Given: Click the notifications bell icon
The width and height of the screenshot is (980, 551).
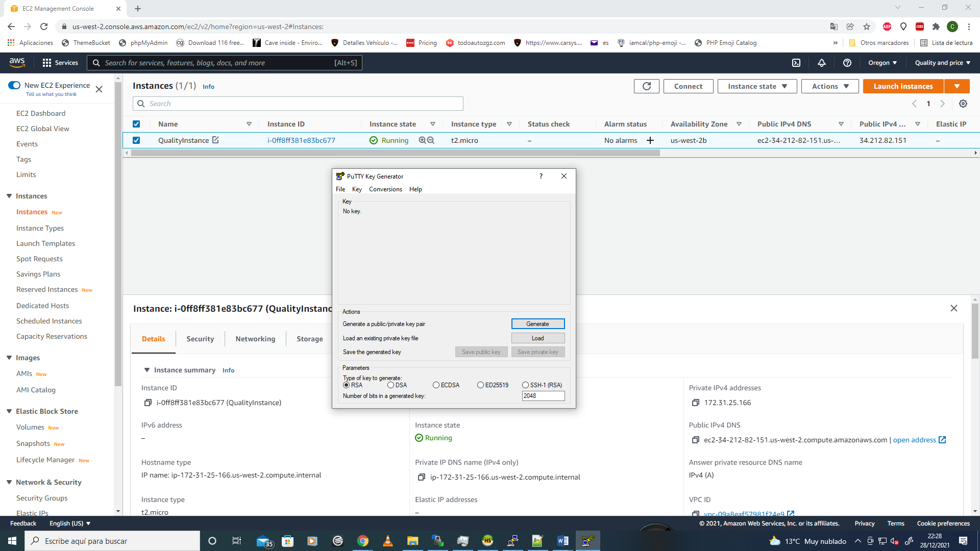Looking at the screenshot, I should click(x=821, y=63).
